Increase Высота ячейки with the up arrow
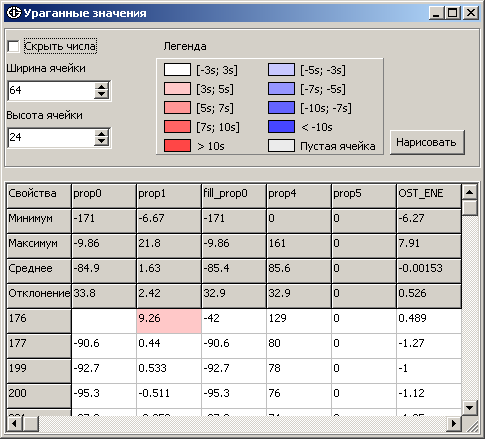The width and height of the screenshot is (485, 439). pos(101,133)
